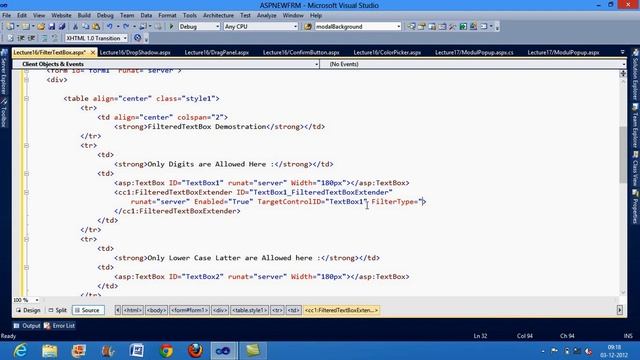The height and width of the screenshot is (360, 640).
Task: Select <table.style1> in the tag navigator
Action: [x=249, y=310]
